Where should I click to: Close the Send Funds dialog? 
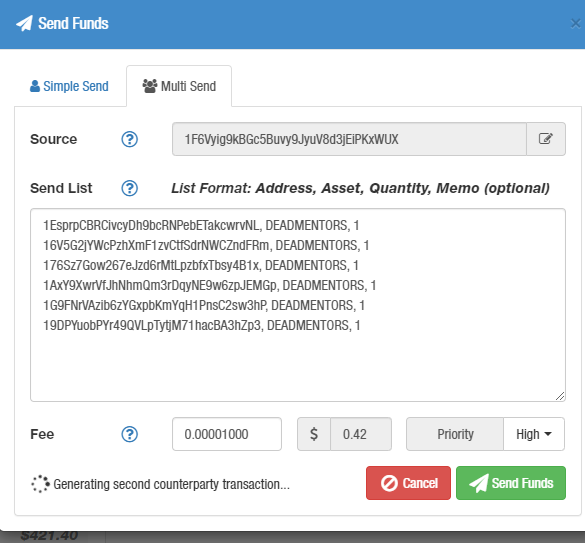point(576,24)
